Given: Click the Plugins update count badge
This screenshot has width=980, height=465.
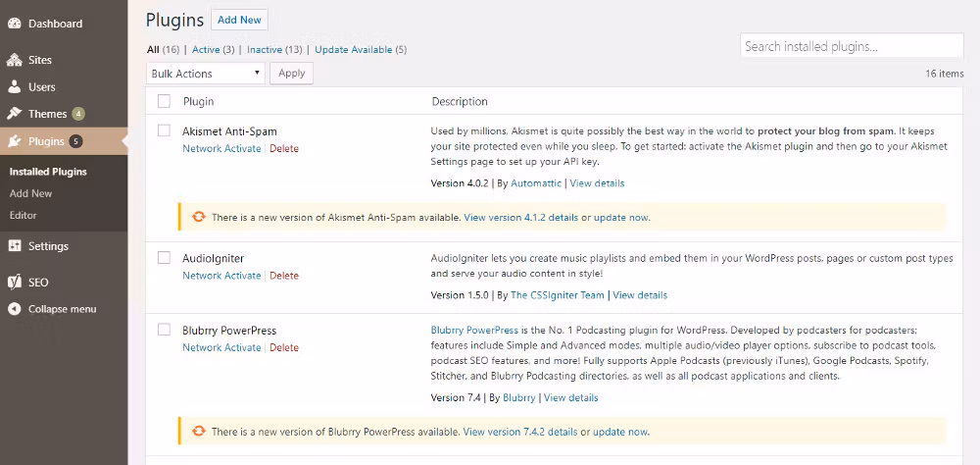Looking at the screenshot, I should [x=75, y=141].
